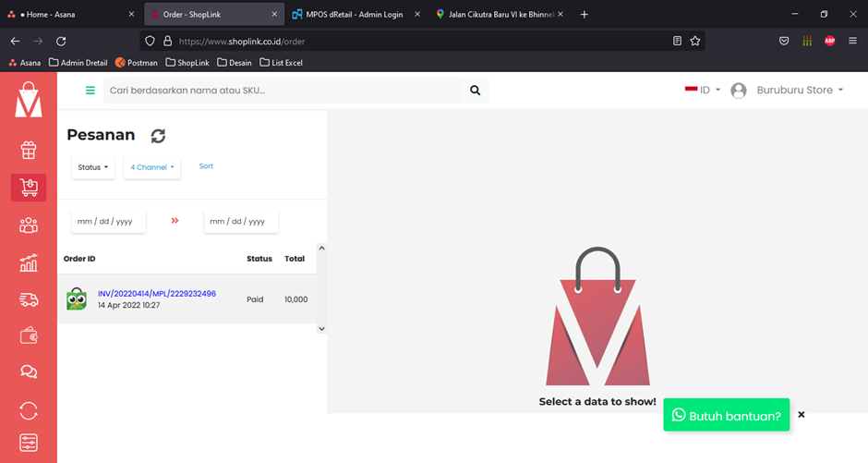This screenshot has width=868, height=463.
Task: Open order INV/20220414/MPL/2229232496
Action: (157, 294)
